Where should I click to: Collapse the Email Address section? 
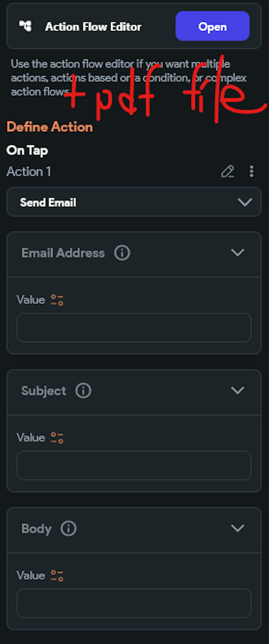pos(238,253)
